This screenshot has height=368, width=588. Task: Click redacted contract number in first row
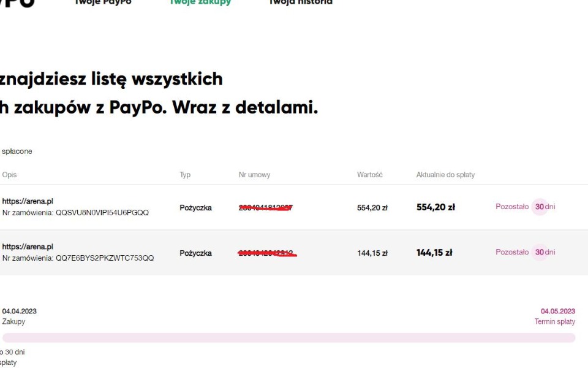(266, 208)
